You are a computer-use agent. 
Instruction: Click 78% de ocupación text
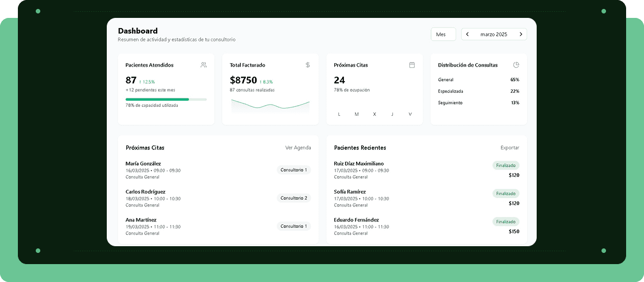(x=352, y=90)
